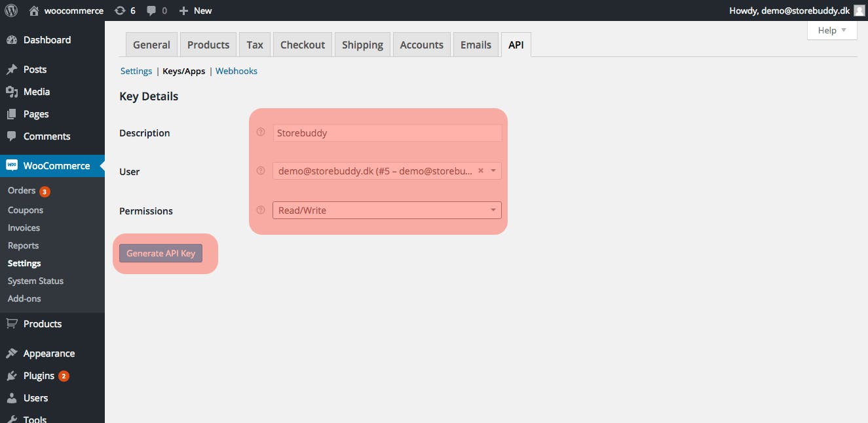Open System Status in the WooCommerce submenu
The image size is (868, 423).
[35, 281]
